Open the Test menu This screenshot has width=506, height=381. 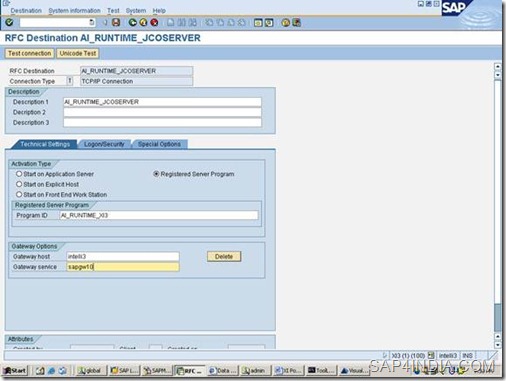tap(113, 11)
